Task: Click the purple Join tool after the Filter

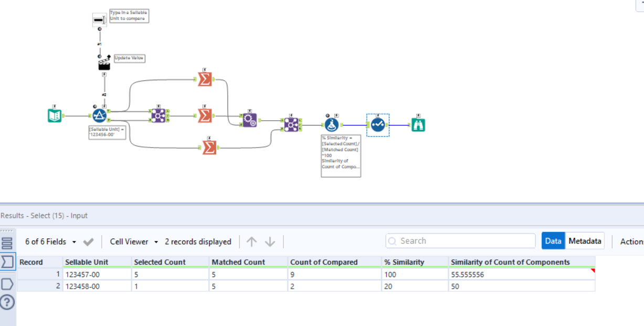Action: coord(157,114)
